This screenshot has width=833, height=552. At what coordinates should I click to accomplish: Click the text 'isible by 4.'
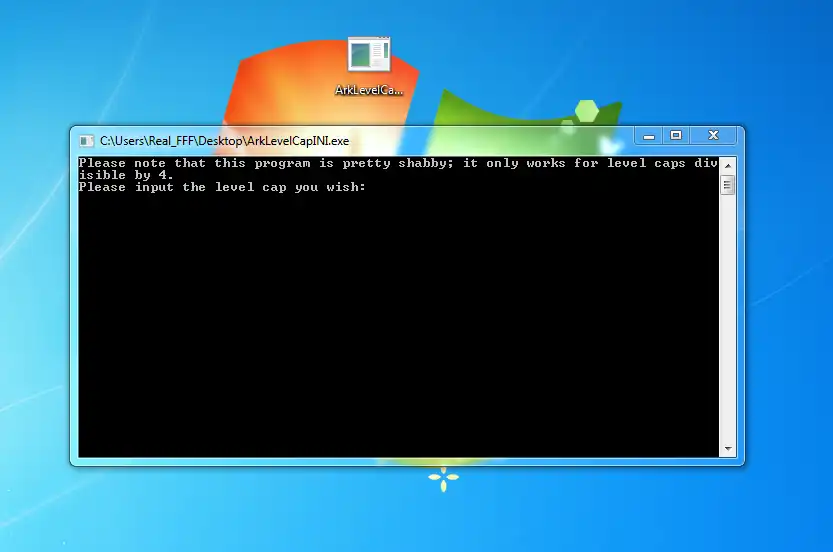pos(126,175)
